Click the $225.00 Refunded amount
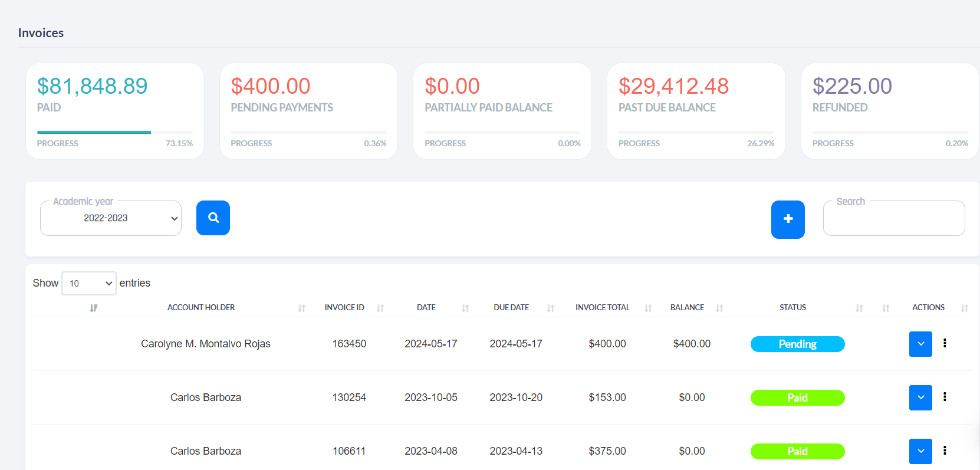 (x=852, y=86)
